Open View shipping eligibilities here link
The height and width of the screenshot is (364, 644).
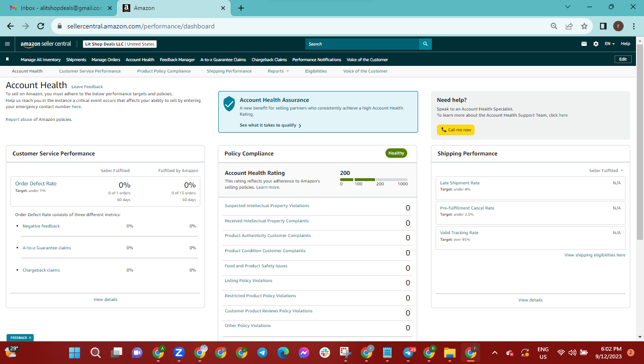click(595, 255)
